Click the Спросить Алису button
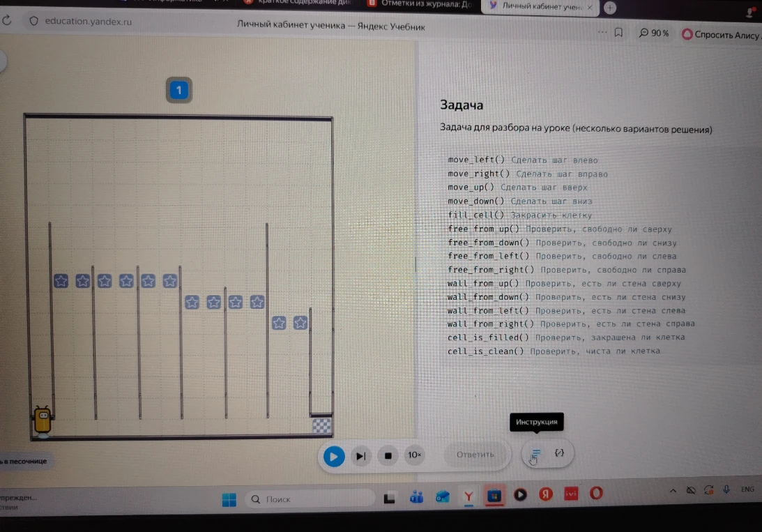 721,34
